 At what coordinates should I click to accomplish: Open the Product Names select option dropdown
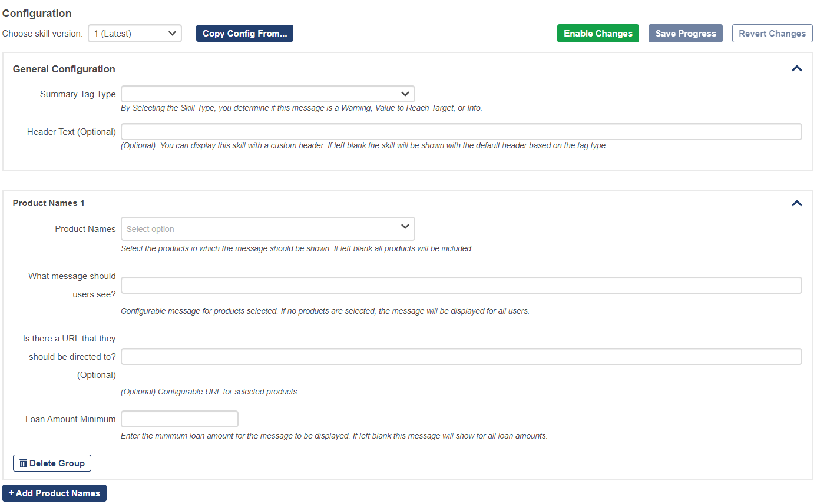(268, 228)
